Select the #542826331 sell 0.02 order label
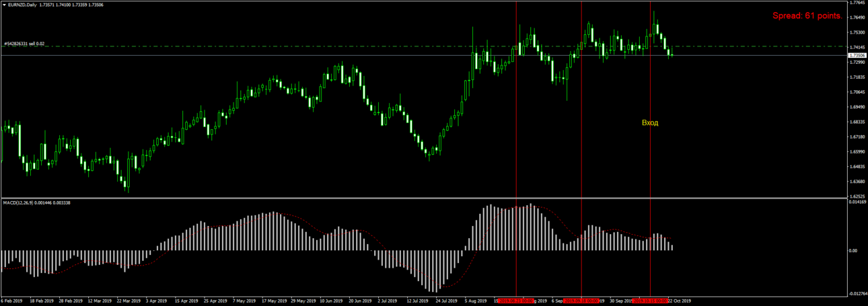 coord(24,44)
